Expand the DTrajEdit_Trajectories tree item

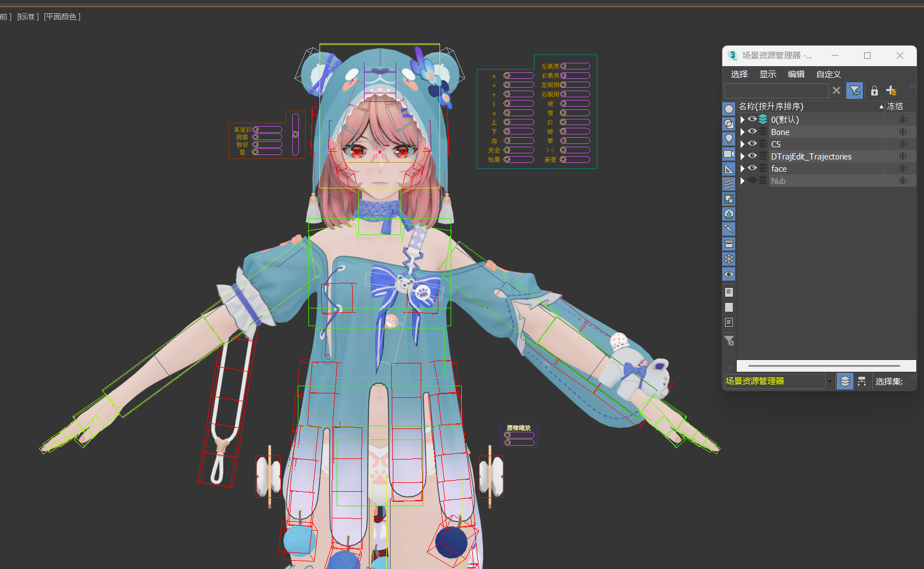click(742, 156)
